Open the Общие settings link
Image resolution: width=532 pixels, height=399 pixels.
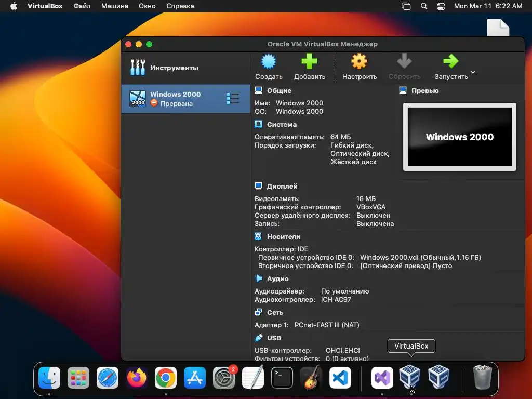(279, 90)
